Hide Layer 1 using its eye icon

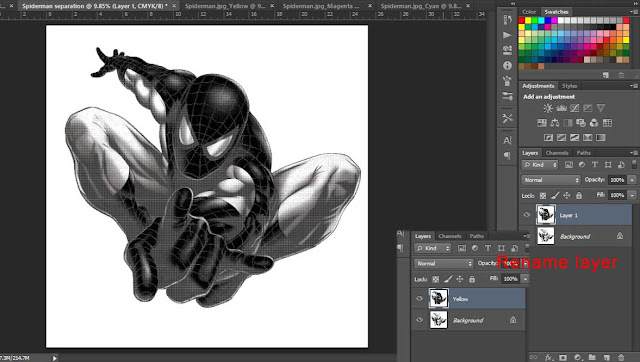527,215
